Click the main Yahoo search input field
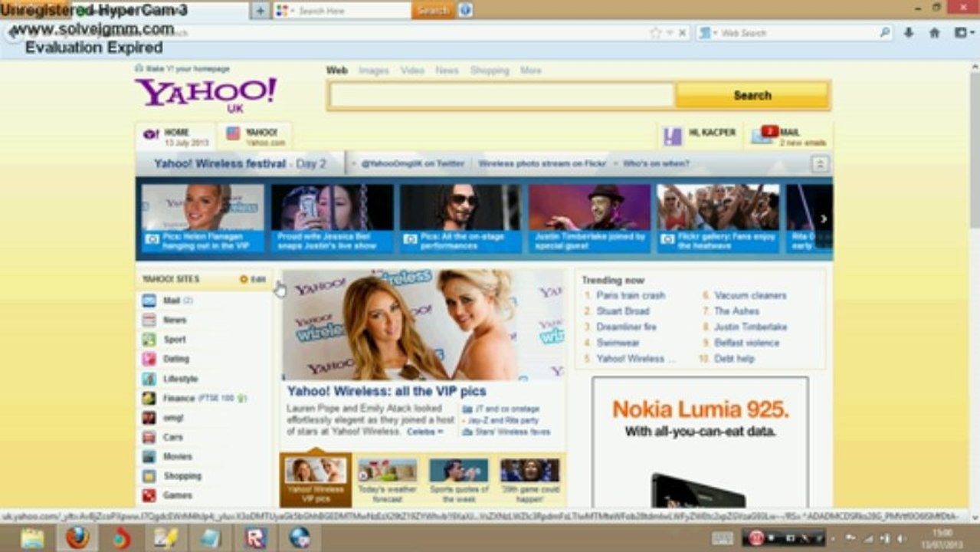Image resolution: width=980 pixels, height=552 pixels. click(x=502, y=95)
